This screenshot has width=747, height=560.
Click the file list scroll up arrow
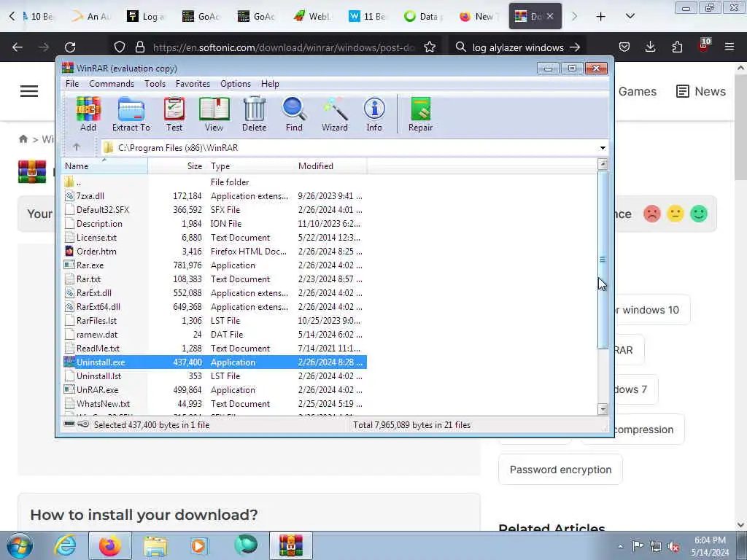[x=603, y=165]
